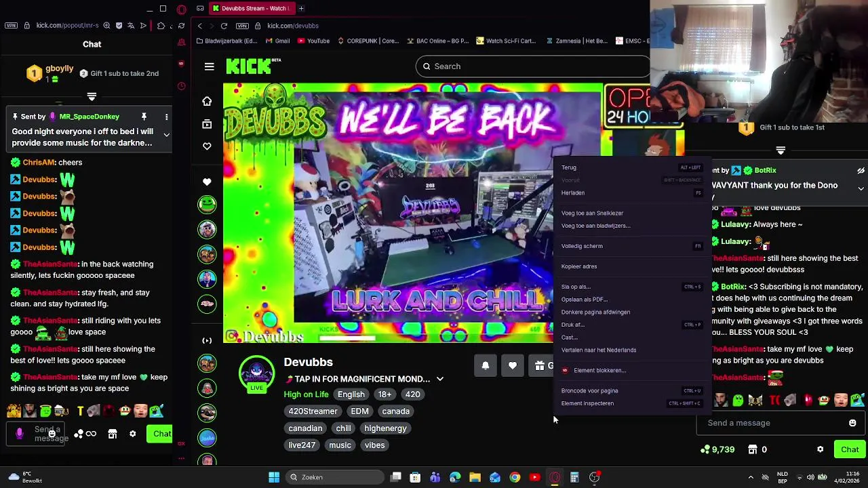Open Calculator from taskbar
This screenshot has height=488, width=868.
[574, 477]
